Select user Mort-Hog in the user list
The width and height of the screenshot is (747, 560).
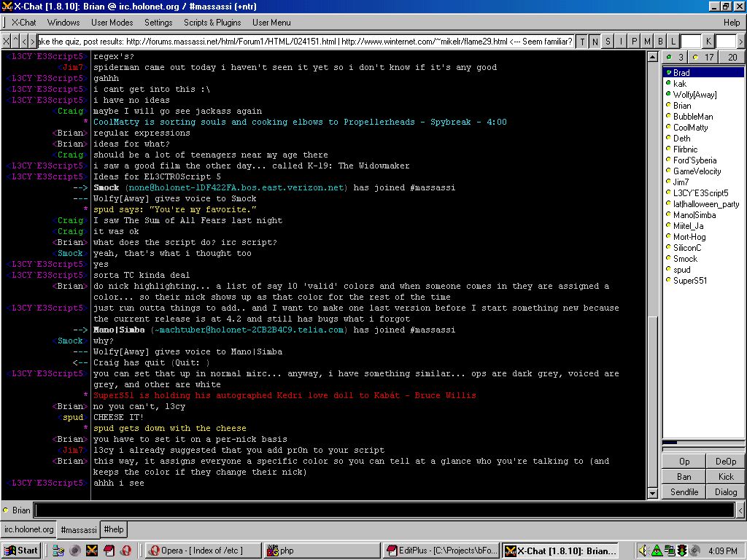coord(703,237)
